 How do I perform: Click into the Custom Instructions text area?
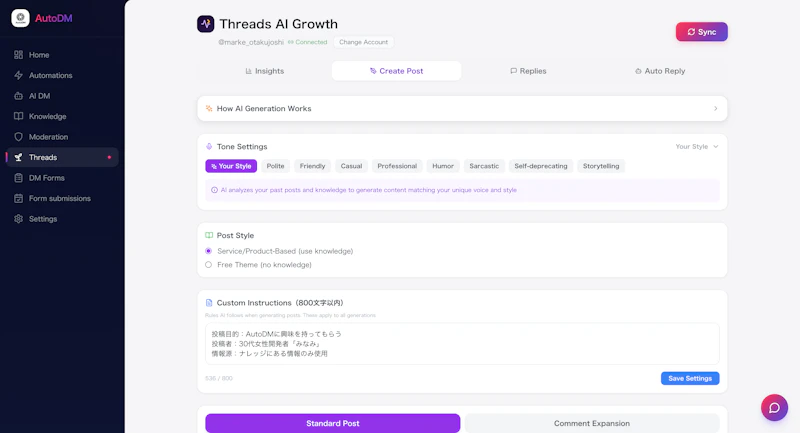pos(462,344)
